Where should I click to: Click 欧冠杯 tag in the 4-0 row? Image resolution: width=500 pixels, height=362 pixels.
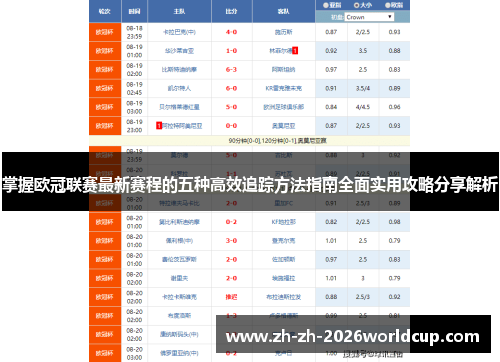105,32
